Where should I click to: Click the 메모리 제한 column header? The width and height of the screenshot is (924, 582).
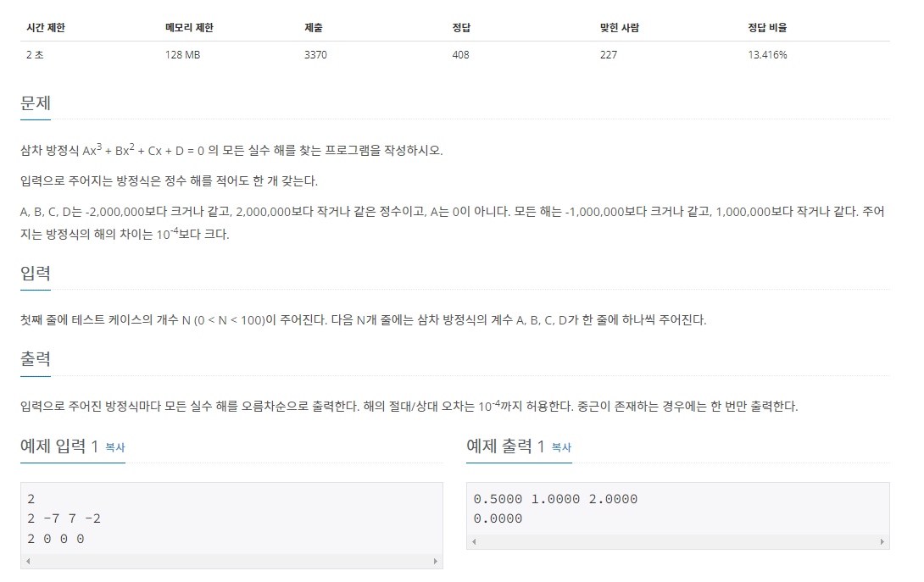coord(189,28)
